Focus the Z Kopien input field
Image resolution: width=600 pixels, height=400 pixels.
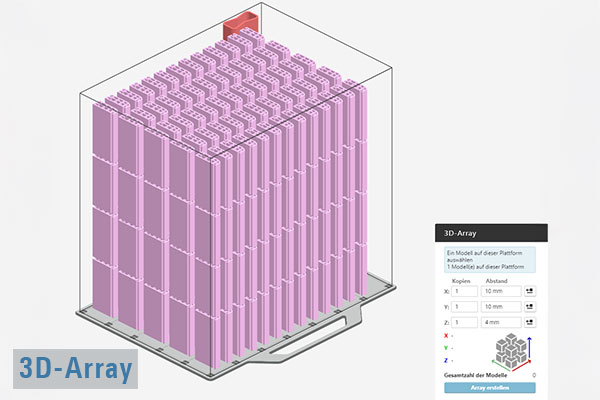tap(464, 323)
